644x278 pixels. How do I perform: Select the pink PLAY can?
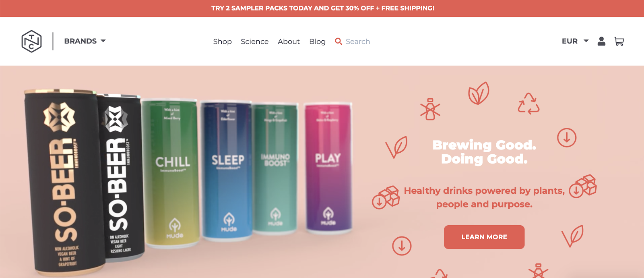328,168
